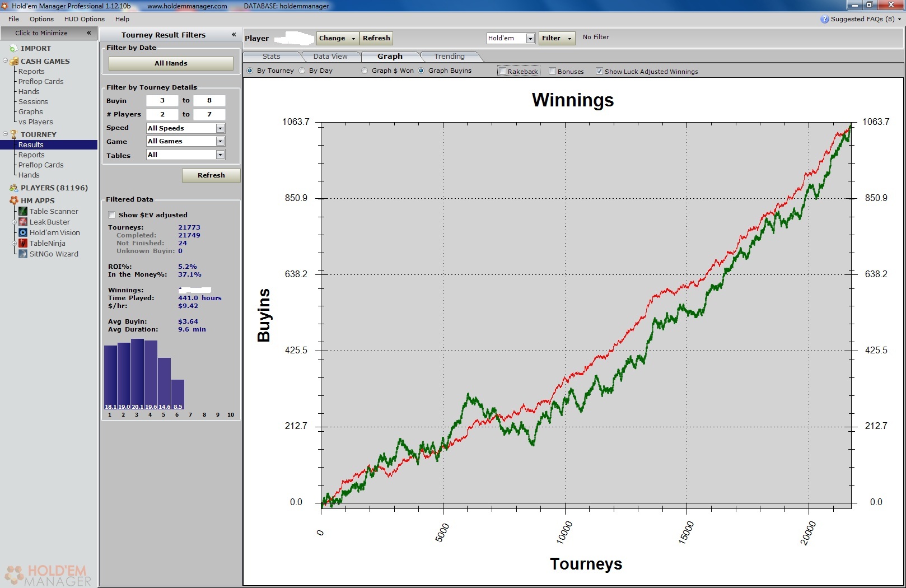Open the Options menu

[41, 19]
